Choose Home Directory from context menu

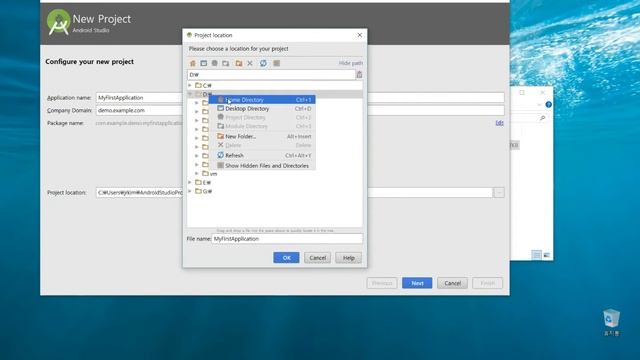click(x=262, y=100)
